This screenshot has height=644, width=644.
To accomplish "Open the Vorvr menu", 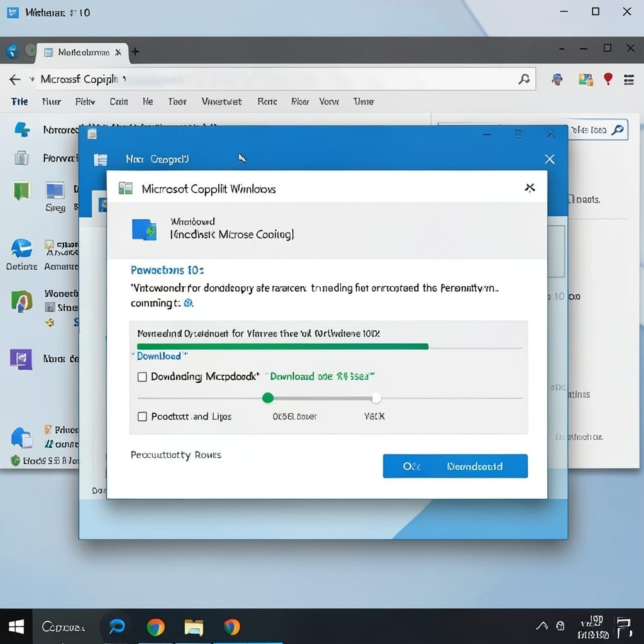I will coord(329,101).
